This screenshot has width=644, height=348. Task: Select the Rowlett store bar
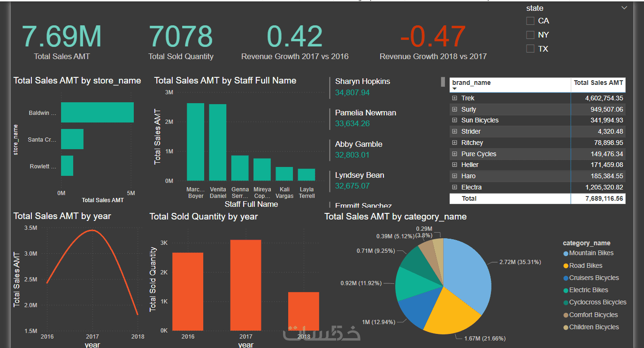tap(67, 166)
